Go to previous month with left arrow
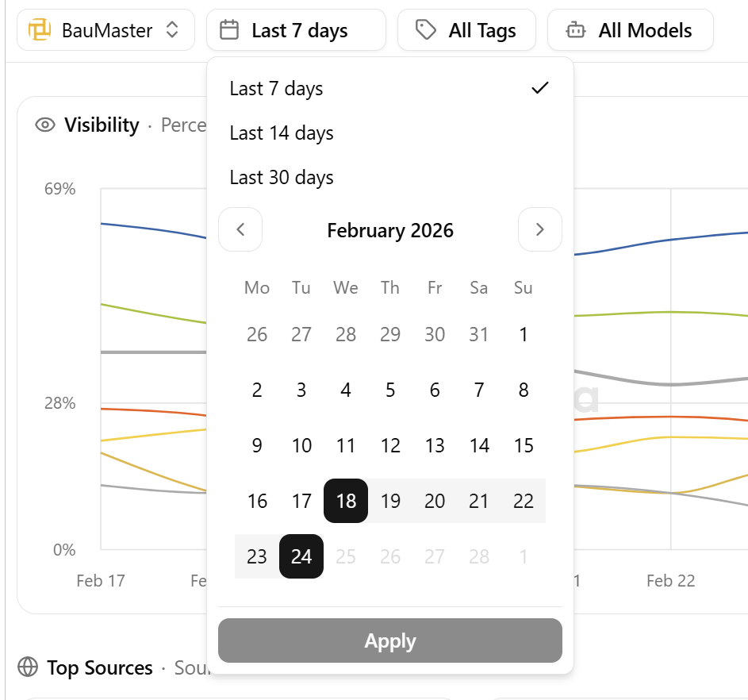 (240, 230)
